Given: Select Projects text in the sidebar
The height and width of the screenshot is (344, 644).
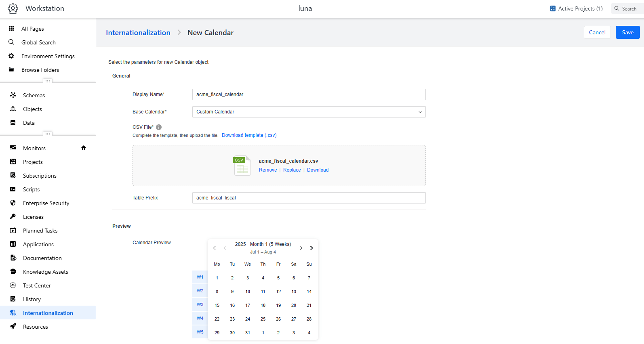Looking at the screenshot, I should (x=33, y=162).
